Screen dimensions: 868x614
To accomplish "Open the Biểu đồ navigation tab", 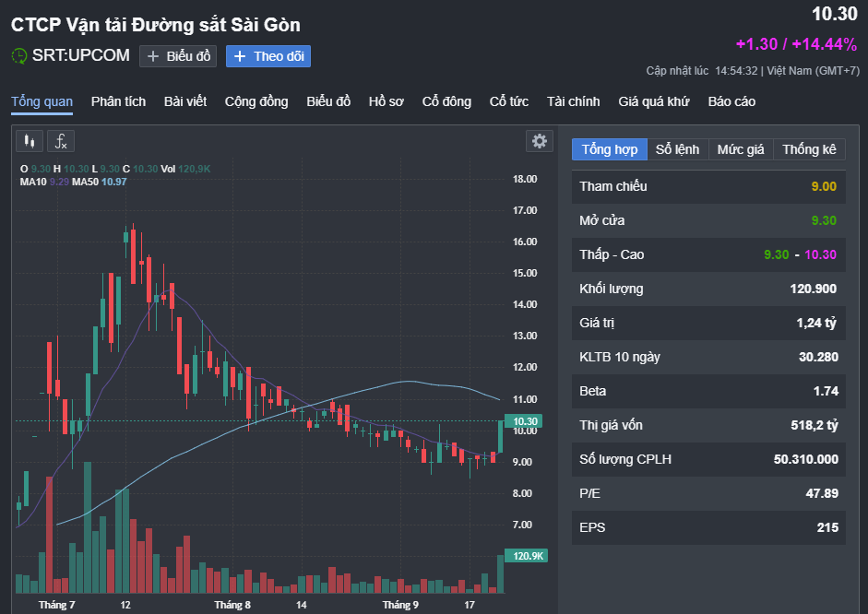I will click(328, 101).
